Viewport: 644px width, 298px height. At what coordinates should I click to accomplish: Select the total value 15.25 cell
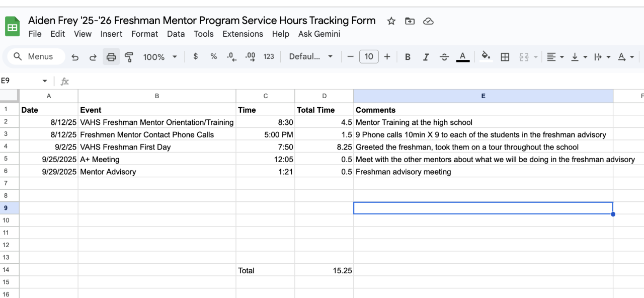click(x=324, y=270)
